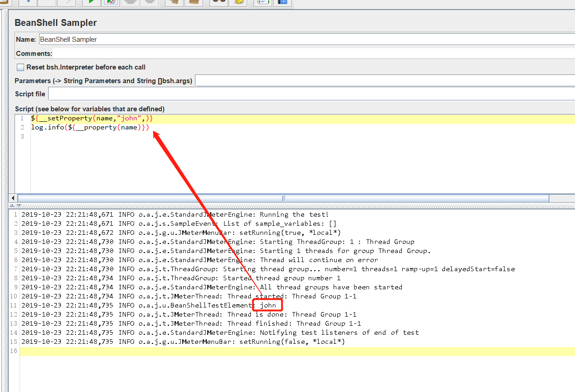Select empty script line 3
The width and height of the screenshot is (575, 392).
point(303,136)
